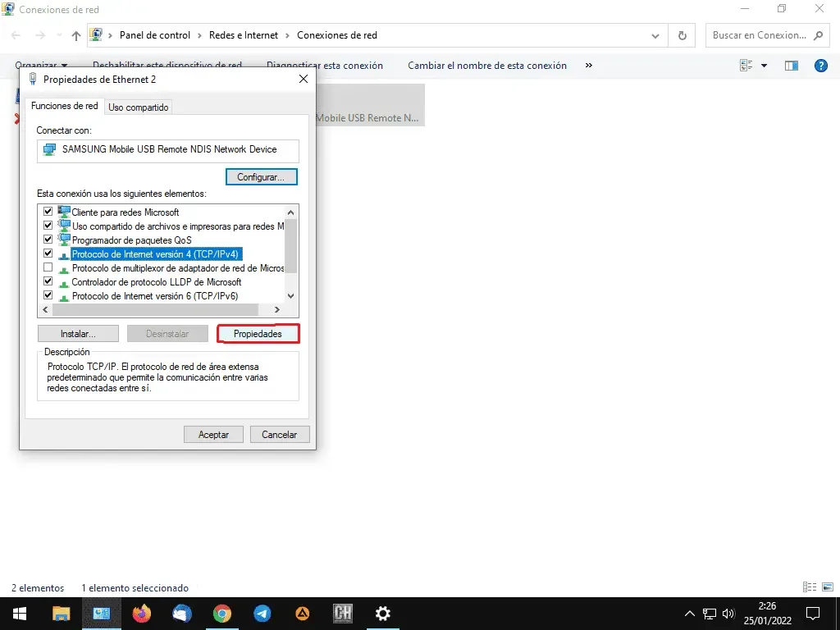
Task: Click the Propiedades button
Action: pyautogui.click(x=258, y=334)
